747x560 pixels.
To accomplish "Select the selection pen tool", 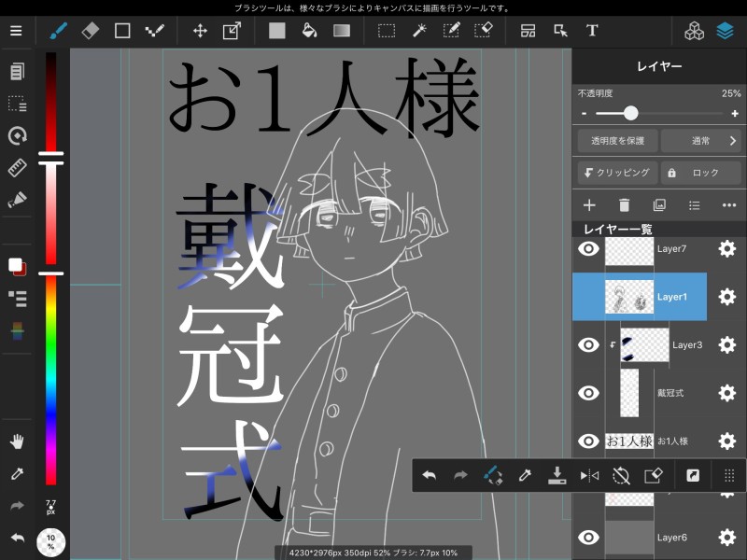I will tap(451, 31).
